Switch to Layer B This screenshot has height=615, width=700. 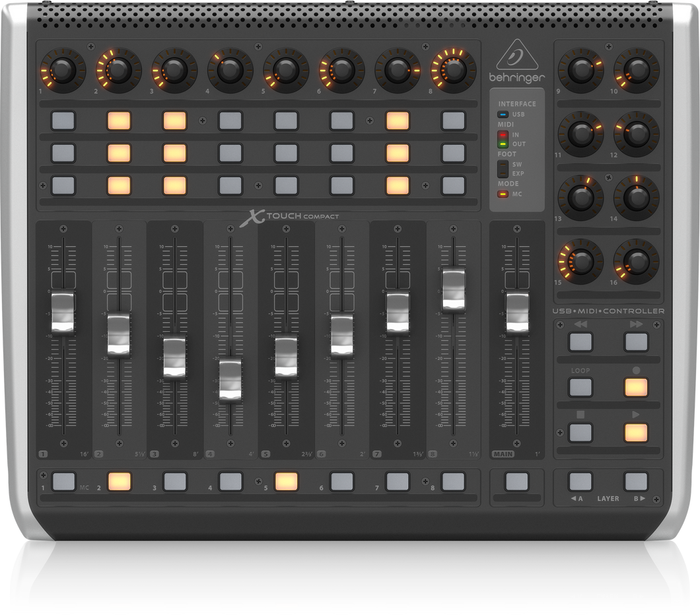coord(636,482)
